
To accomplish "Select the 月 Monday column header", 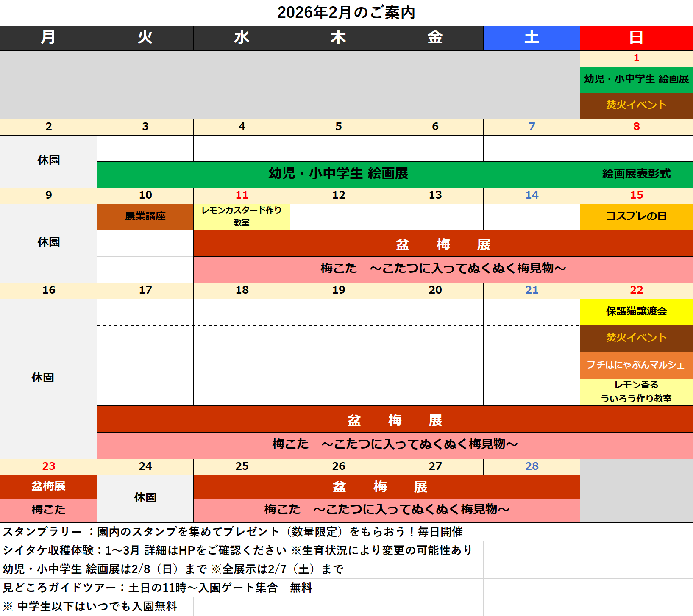I will (48, 38).
